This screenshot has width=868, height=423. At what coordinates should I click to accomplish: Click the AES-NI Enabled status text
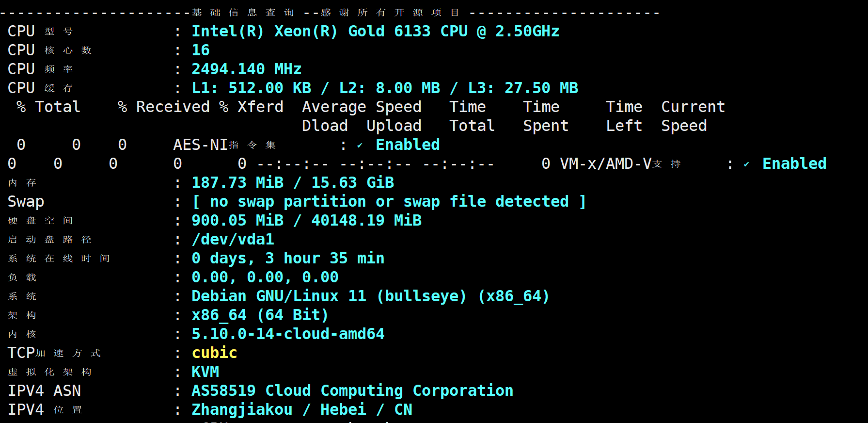[408, 145]
